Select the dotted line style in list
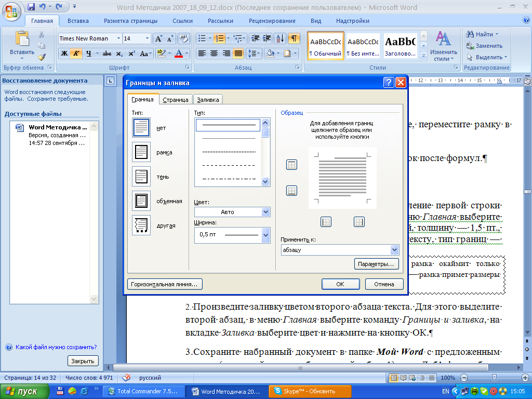The width and height of the screenshot is (532, 399). point(229,138)
